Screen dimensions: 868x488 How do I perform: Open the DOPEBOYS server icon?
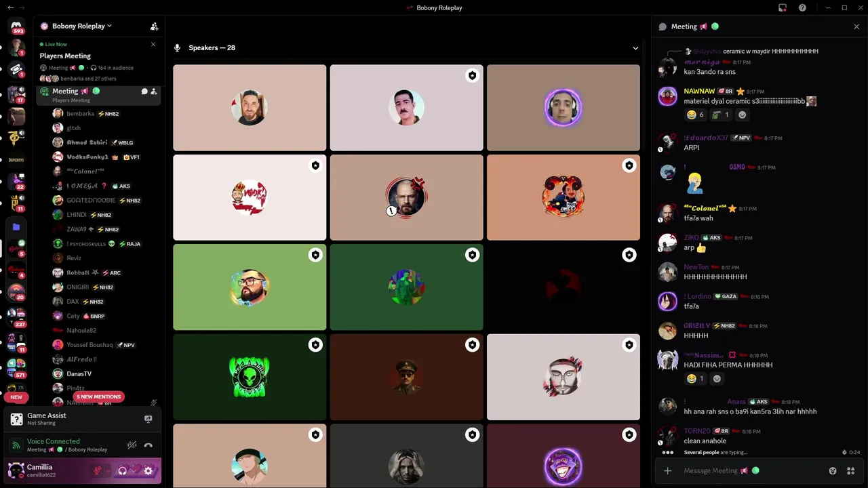[16, 160]
